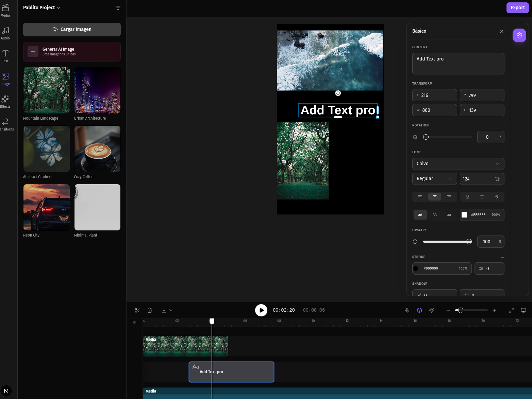Apply strikethrough to the text
Viewport: 532px width, 399px height.
click(x=496, y=197)
